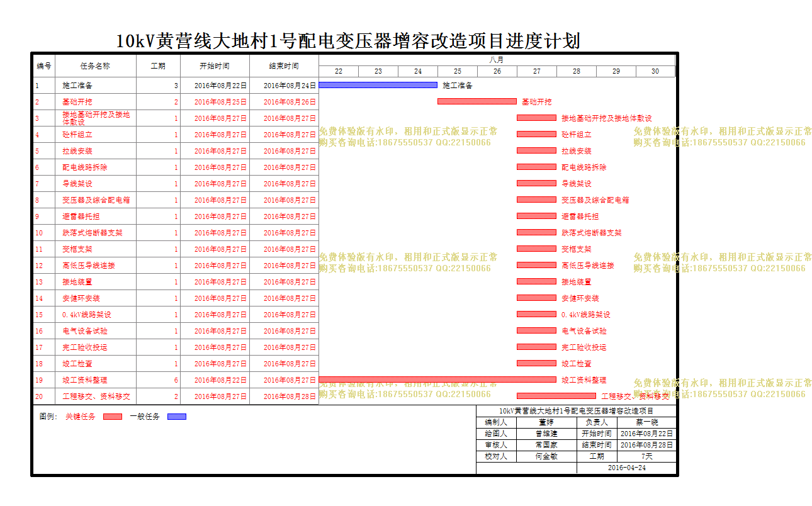The height and width of the screenshot is (506, 812).
Task: Click the 编制人 name 董婷
Action: [x=546, y=422]
